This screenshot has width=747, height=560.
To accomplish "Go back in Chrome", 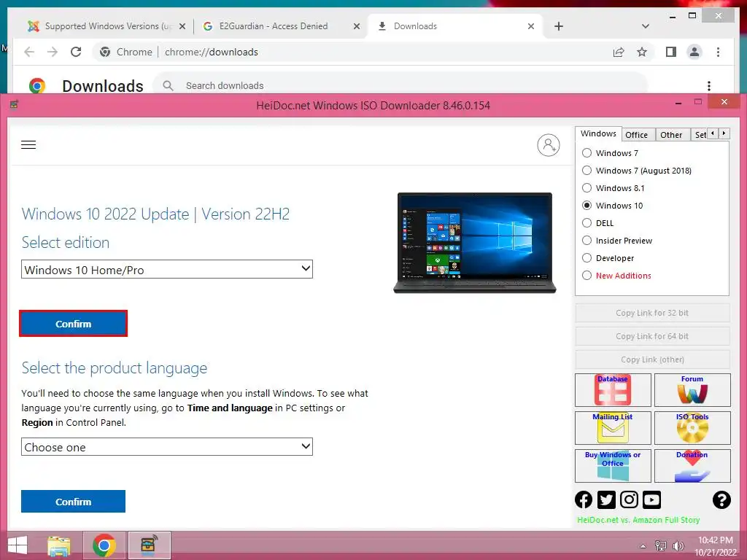I will pyautogui.click(x=29, y=52).
